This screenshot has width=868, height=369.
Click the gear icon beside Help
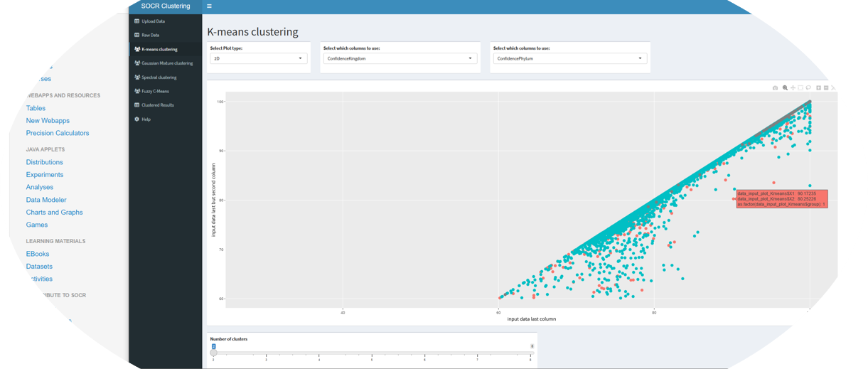[x=137, y=119]
